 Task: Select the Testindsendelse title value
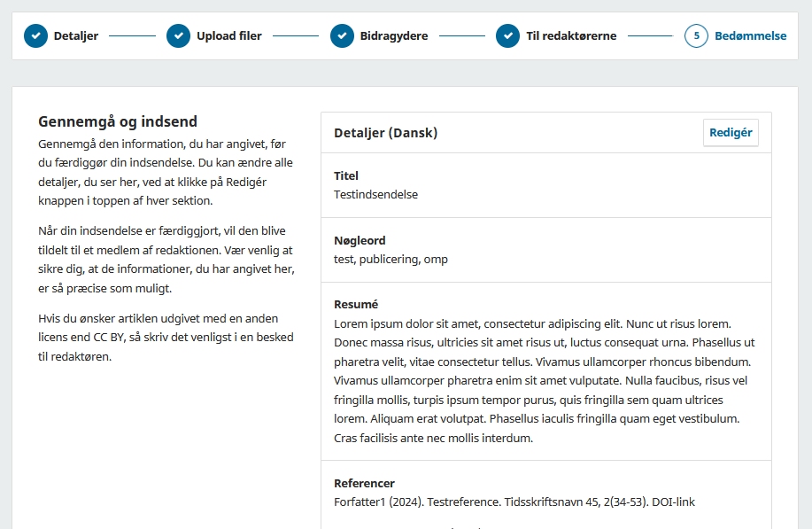(375, 194)
